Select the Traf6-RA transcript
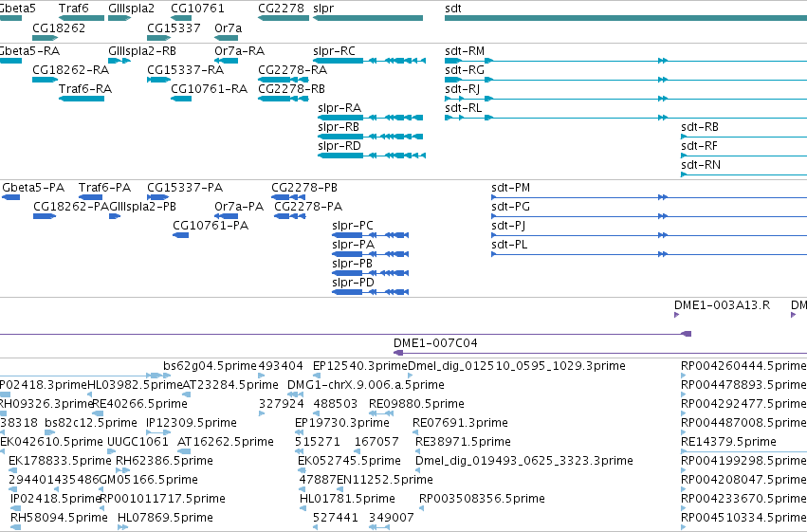 click(x=82, y=99)
